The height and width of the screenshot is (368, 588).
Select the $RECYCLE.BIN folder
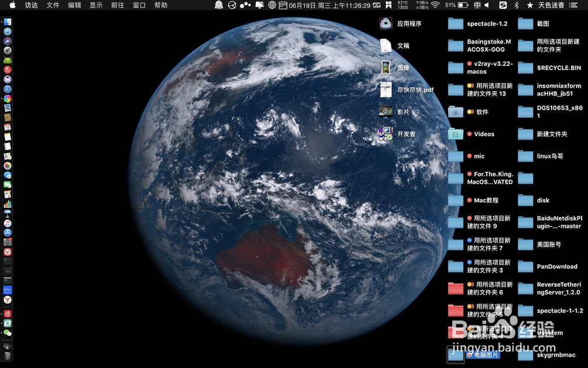coord(549,68)
